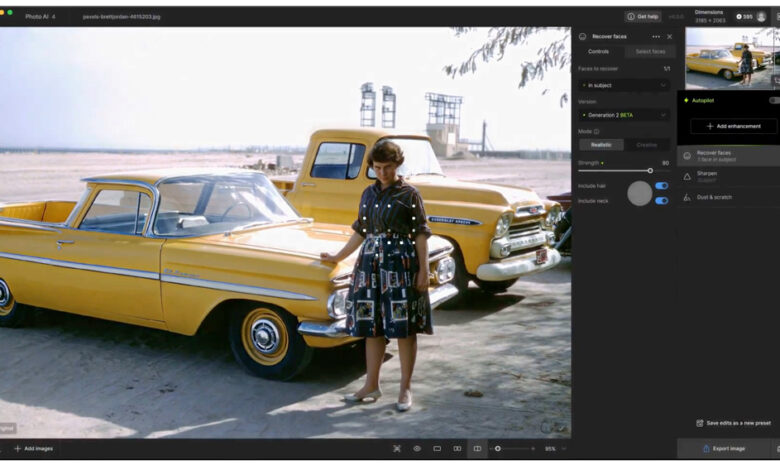Click the Add enhancement button
Image resolution: width=780 pixels, height=470 pixels.
pos(733,126)
